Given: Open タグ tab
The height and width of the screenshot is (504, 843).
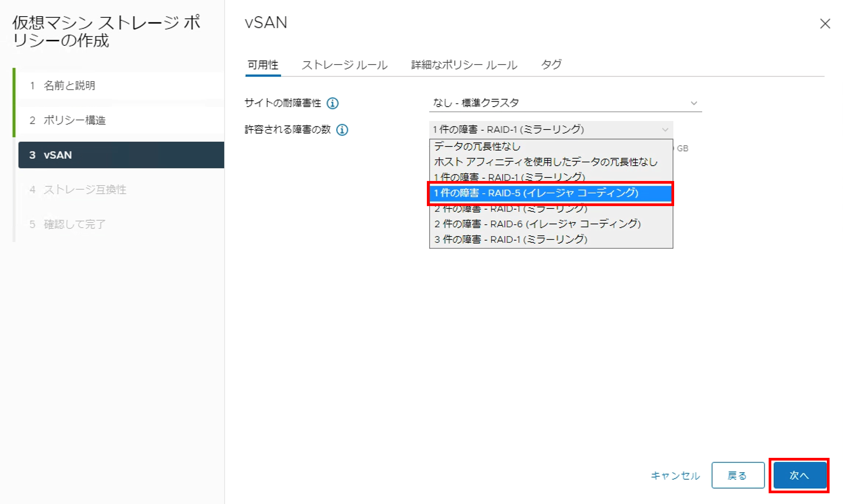Looking at the screenshot, I should (x=551, y=65).
